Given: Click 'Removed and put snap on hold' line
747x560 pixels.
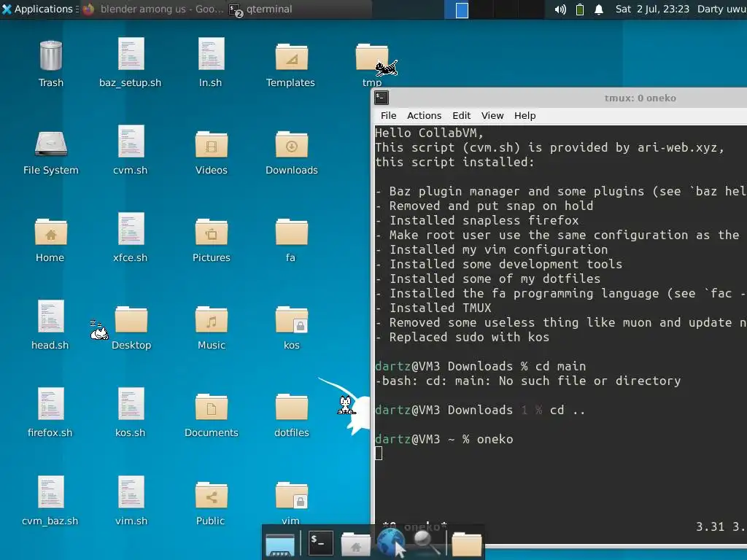Looking at the screenshot, I should point(491,206).
